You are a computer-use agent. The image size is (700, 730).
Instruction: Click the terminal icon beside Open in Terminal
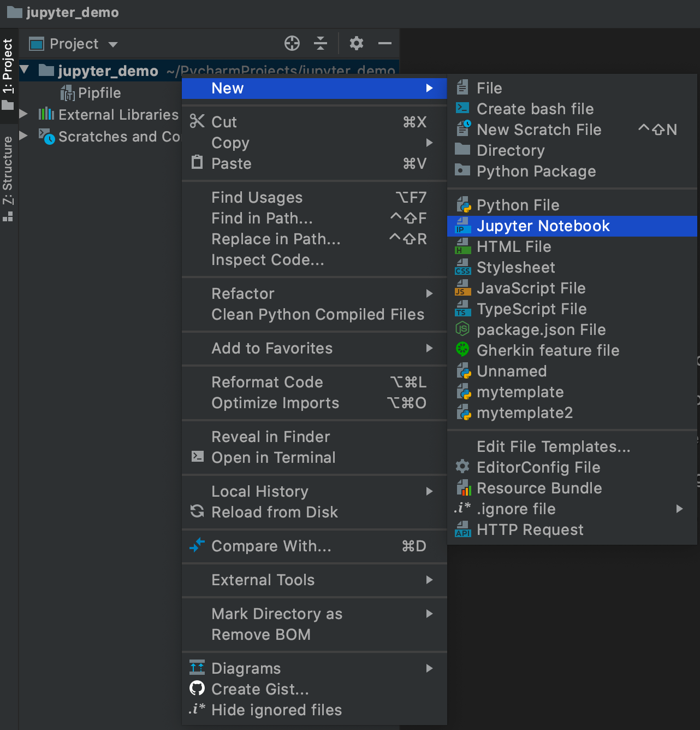[197, 456]
